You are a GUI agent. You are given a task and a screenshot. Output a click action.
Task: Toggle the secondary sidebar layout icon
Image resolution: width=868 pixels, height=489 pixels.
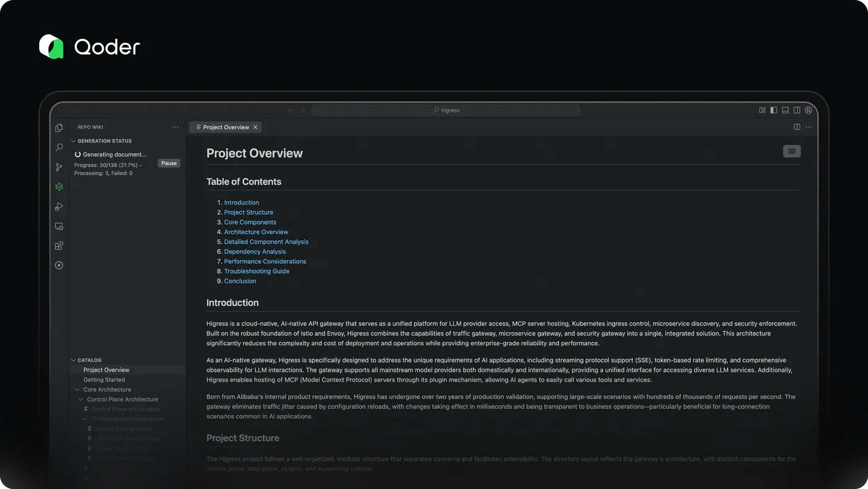(797, 110)
